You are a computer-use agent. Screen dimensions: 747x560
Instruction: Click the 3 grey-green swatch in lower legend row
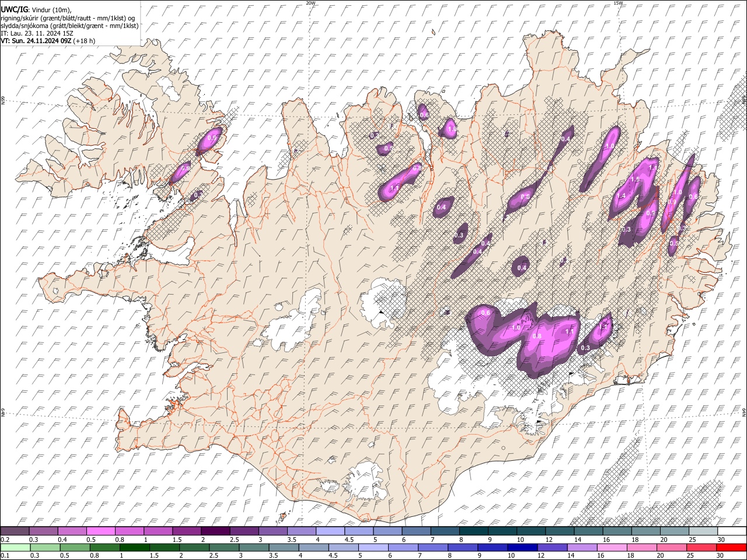(x=254, y=547)
